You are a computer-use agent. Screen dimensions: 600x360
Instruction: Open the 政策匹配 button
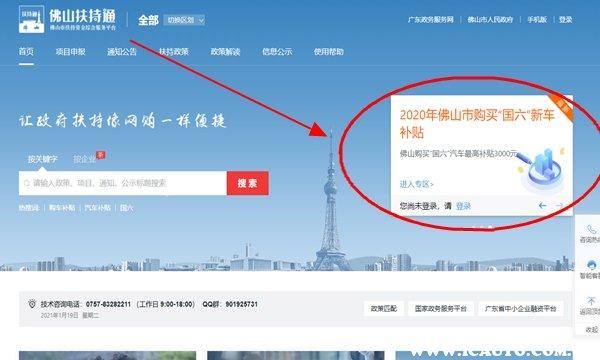point(383,308)
